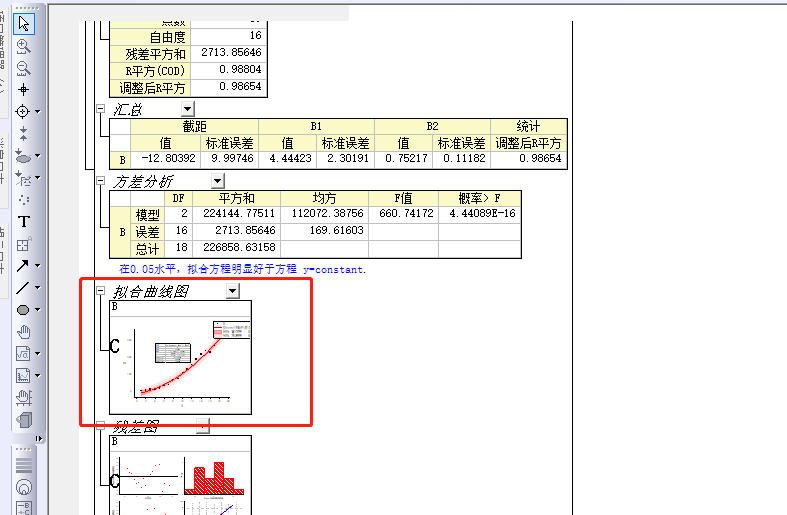Expand the ellipse shape tool dropdown arrow

point(37,310)
